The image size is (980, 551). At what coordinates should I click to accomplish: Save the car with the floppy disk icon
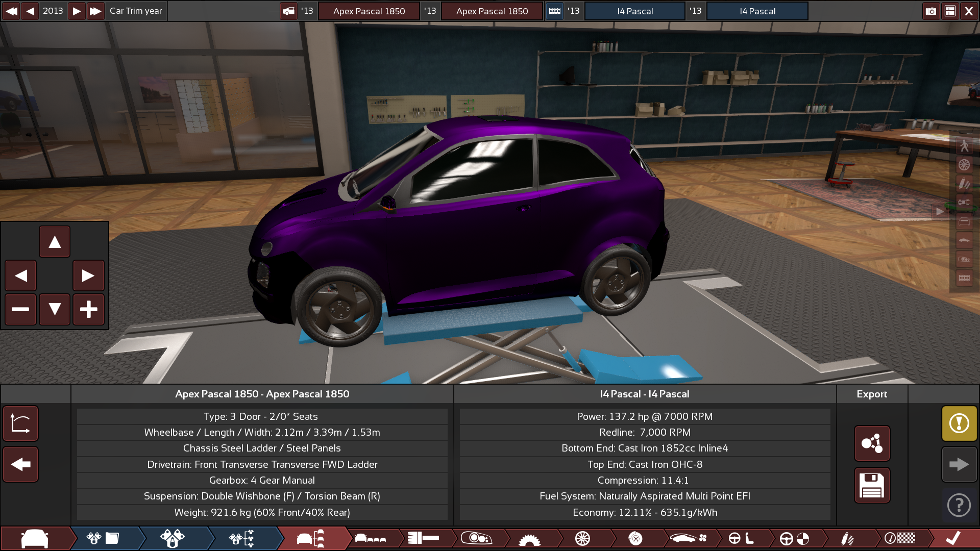(x=872, y=485)
